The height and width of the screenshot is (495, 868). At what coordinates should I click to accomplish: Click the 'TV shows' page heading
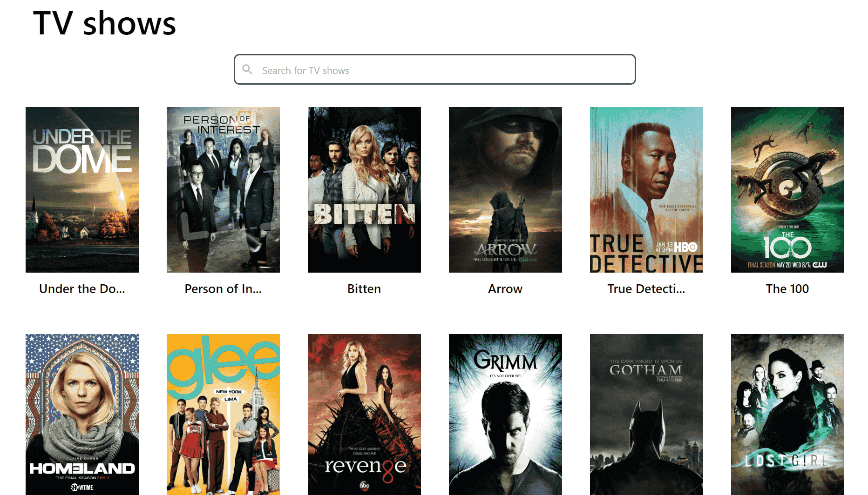click(105, 23)
